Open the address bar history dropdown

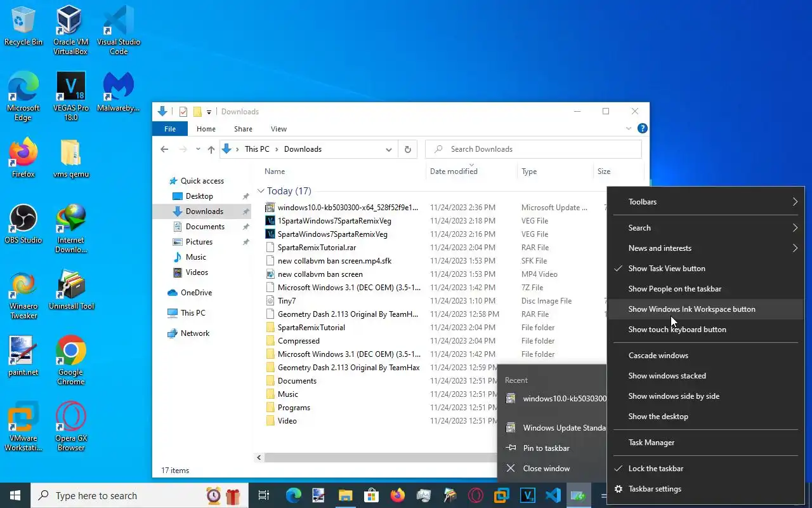[x=388, y=149]
